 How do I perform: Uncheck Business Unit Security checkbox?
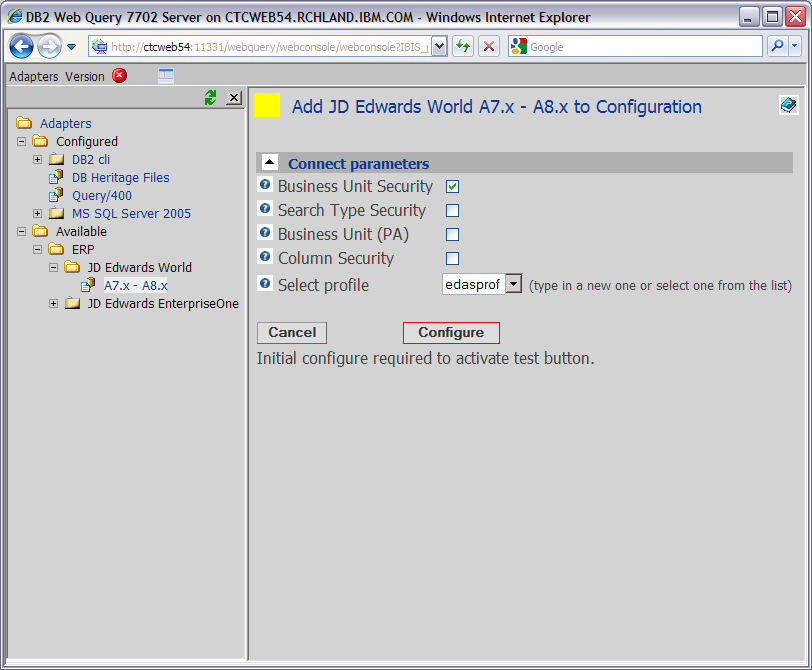click(452, 186)
